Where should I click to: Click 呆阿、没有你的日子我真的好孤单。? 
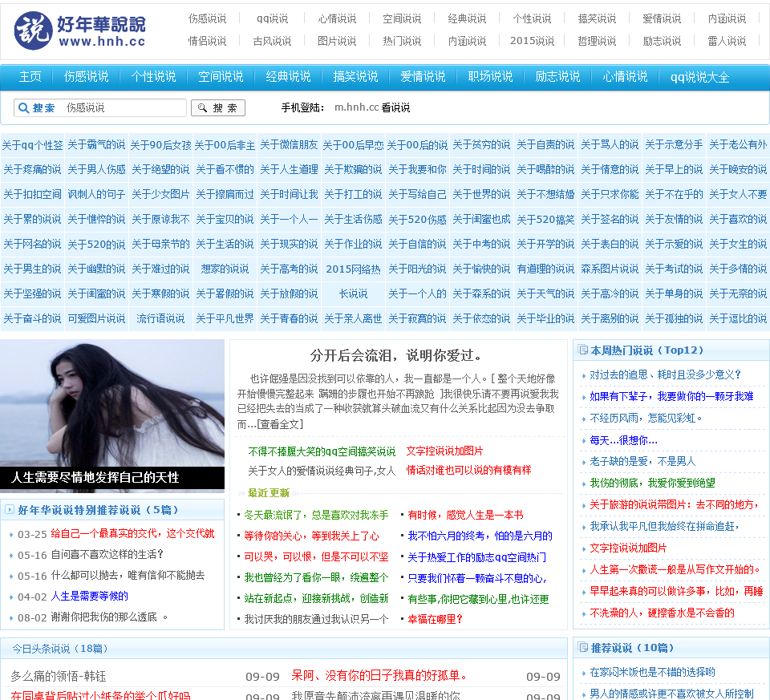(379, 675)
